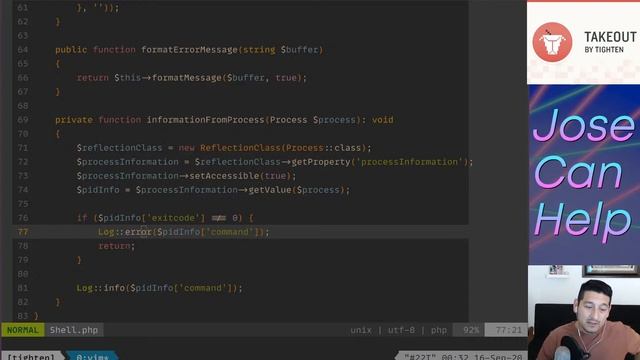Click the 'public' keyword on line 64

pyautogui.click(x=71, y=50)
